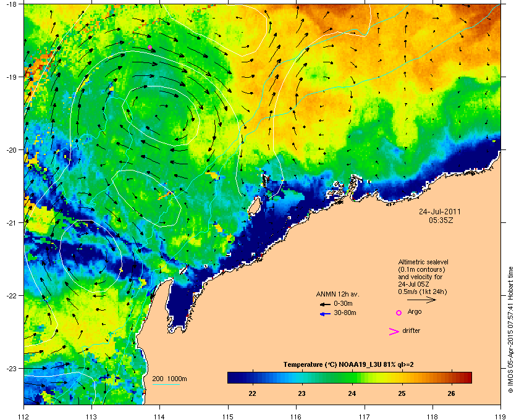
Task: Click the latitude axis label -21
Action: click(x=11, y=223)
